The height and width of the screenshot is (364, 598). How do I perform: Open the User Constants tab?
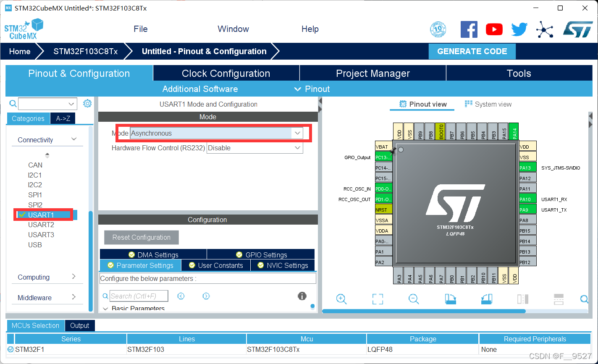pyautogui.click(x=216, y=265)
